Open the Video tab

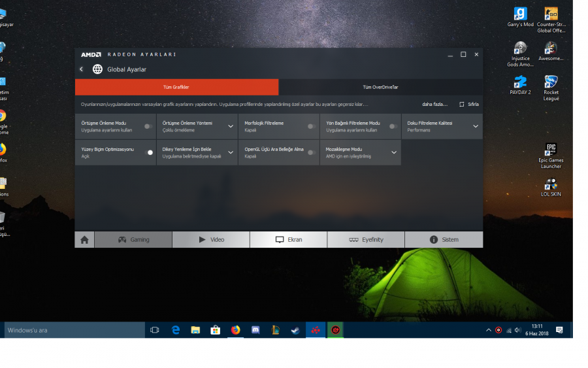pyautogui.click(x=211, y=240)
